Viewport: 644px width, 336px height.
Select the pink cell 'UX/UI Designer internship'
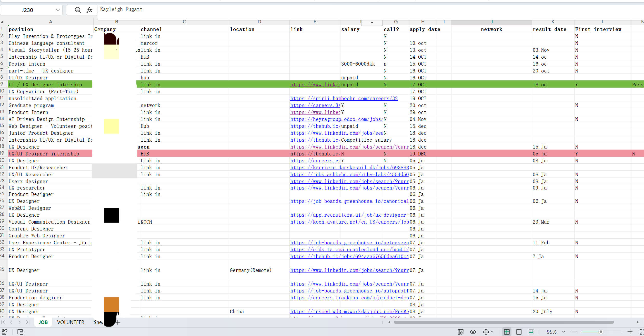coord(50,154)
